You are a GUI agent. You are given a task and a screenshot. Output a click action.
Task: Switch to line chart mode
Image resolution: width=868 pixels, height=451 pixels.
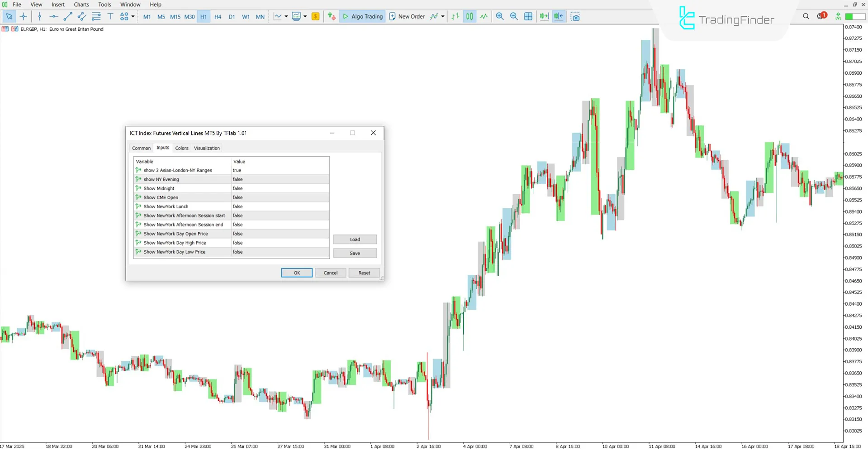pos(484,16)
